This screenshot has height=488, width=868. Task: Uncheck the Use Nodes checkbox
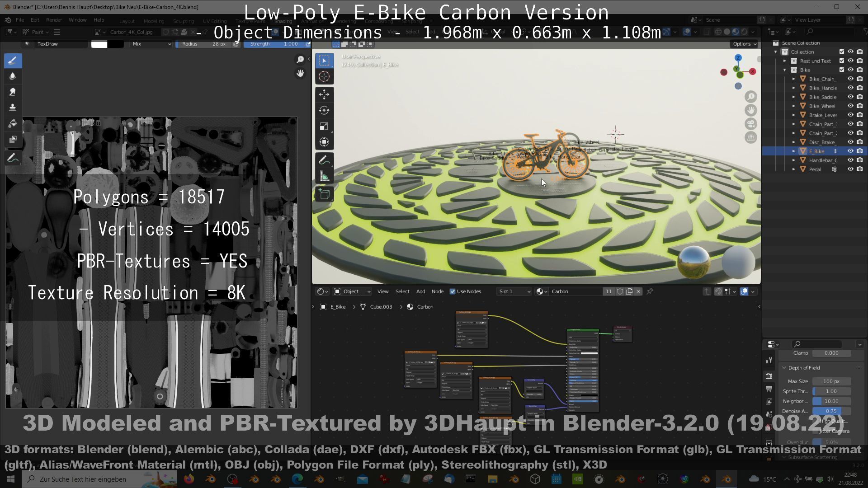(x=453, y=291)
